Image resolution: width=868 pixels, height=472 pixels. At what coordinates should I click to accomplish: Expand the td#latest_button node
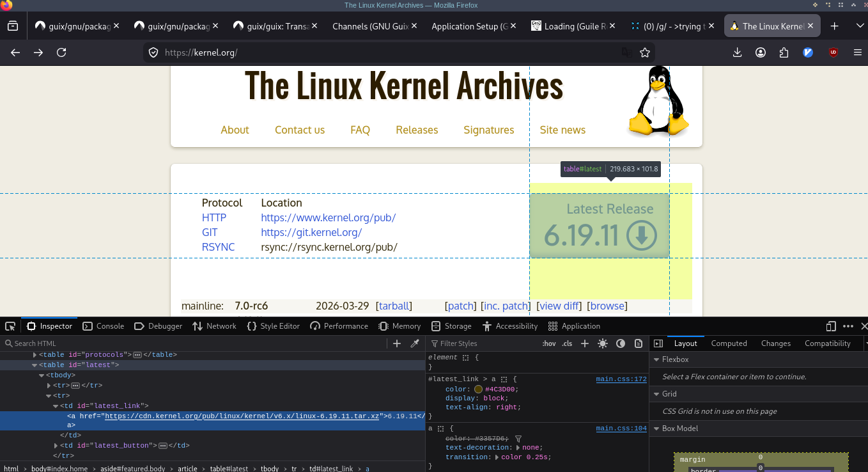pyautogui.click(x=56, y=445)
